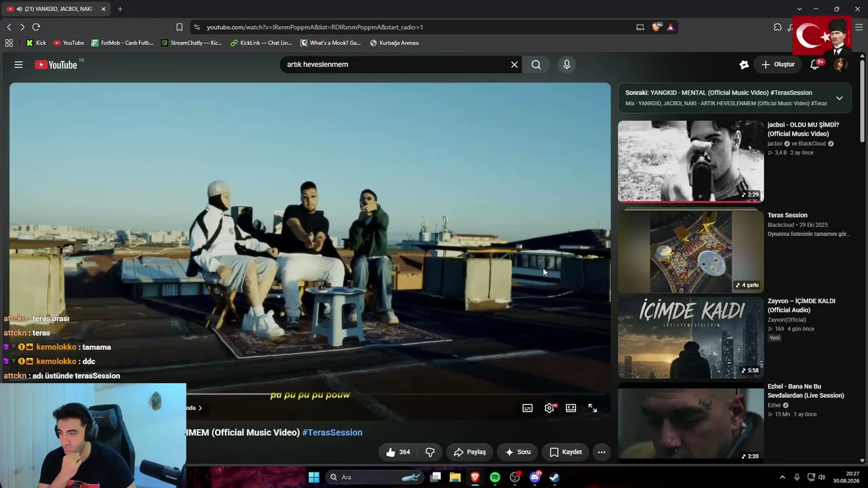The height and width of the screenshot is (488, 868).
Task: Open the Windows Start menu
Action: (x=313, y=477)
